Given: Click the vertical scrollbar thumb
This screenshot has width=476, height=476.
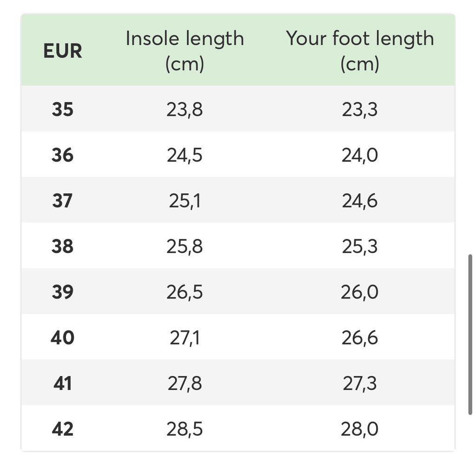Looking at the screenshot, I should click(470, 335).
